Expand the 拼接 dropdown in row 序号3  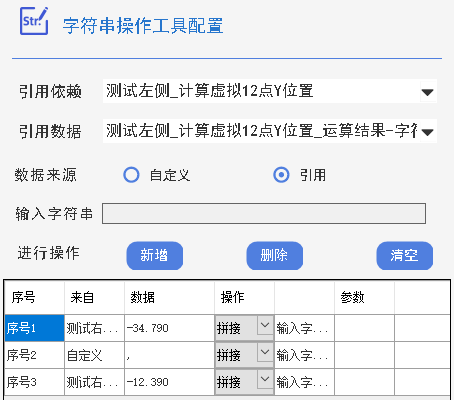tap(265, 379)
